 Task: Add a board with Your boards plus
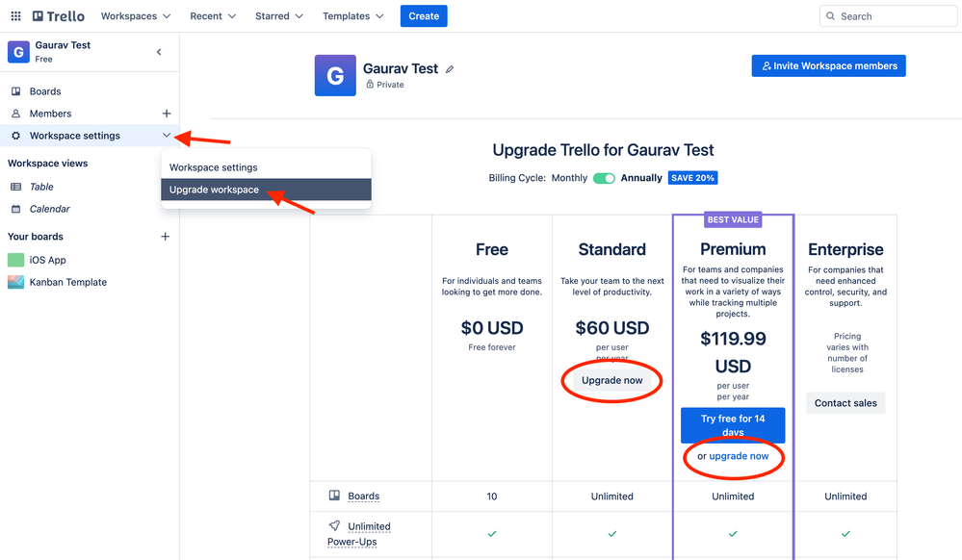pos(165,236)
